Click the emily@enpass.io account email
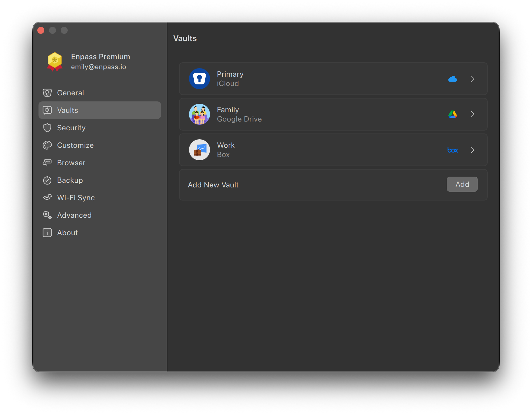Image resolution: width=532 pixels, height=415 pixels. 99,67
